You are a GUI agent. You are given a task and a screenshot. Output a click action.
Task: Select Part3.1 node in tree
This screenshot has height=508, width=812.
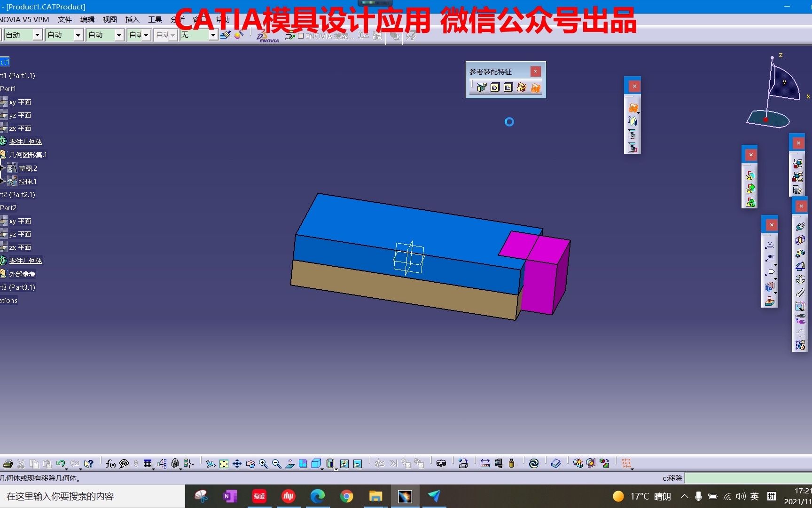18,287
